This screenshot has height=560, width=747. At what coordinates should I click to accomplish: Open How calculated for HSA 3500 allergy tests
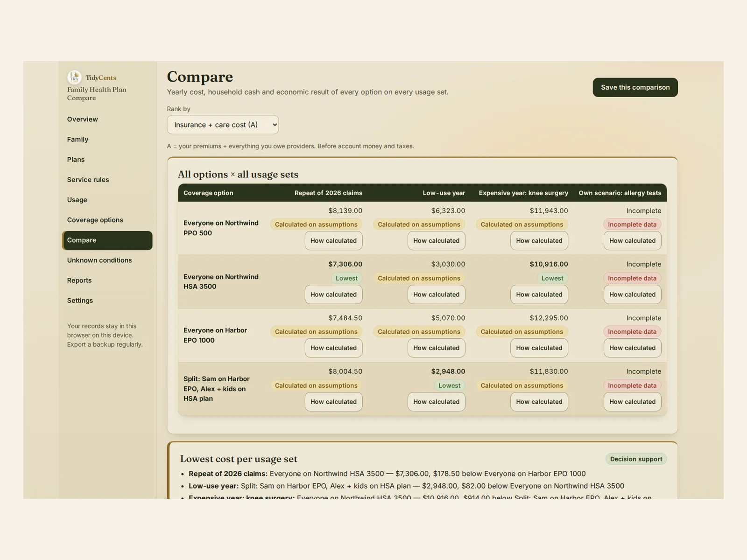click(632, 294)
